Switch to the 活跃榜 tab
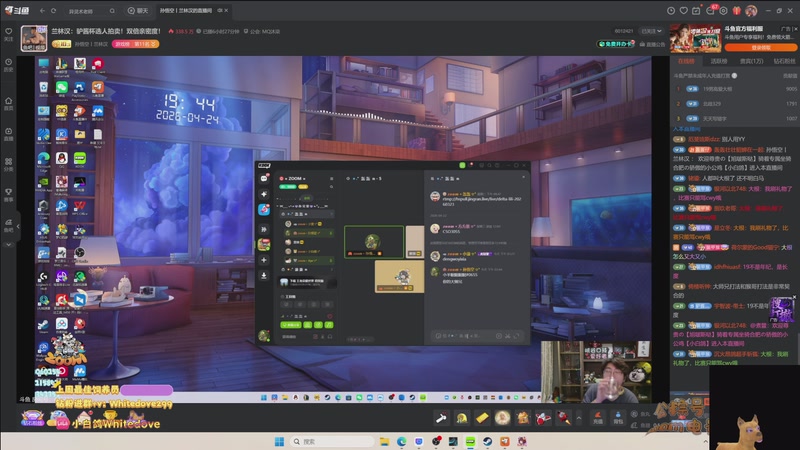 pyautogui.click(x=718, y=61)
